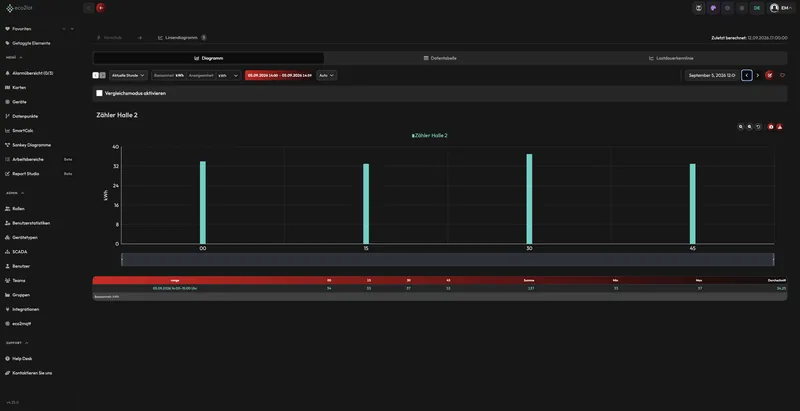
Task: Click the September 5, 2026 date field
Action: pyautogui.click(x=711, y=75)
